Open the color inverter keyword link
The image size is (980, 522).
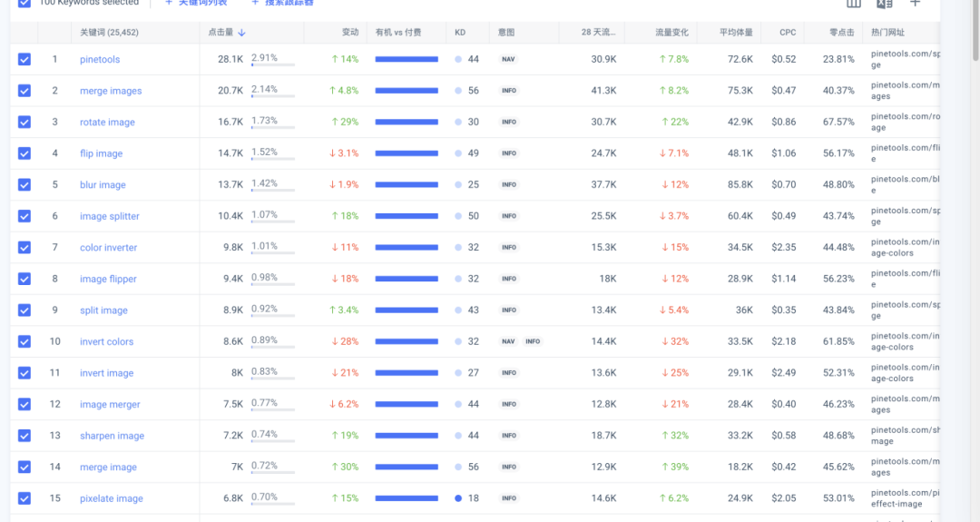[x=108, y=248]
